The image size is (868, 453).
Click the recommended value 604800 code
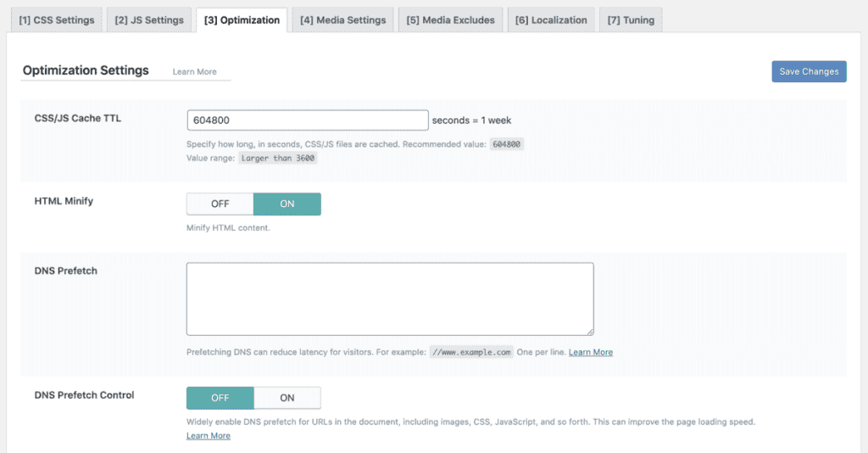pyautogui.click(x=507, y=144)
